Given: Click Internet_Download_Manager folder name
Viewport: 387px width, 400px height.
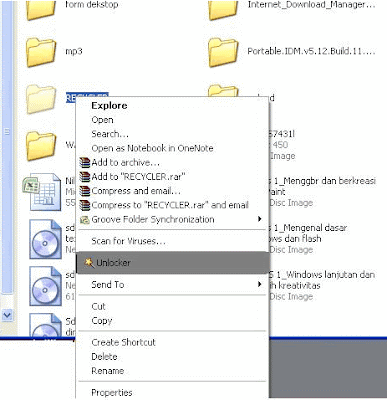Looking at the screenshot, I should click(x=311, y=5).
